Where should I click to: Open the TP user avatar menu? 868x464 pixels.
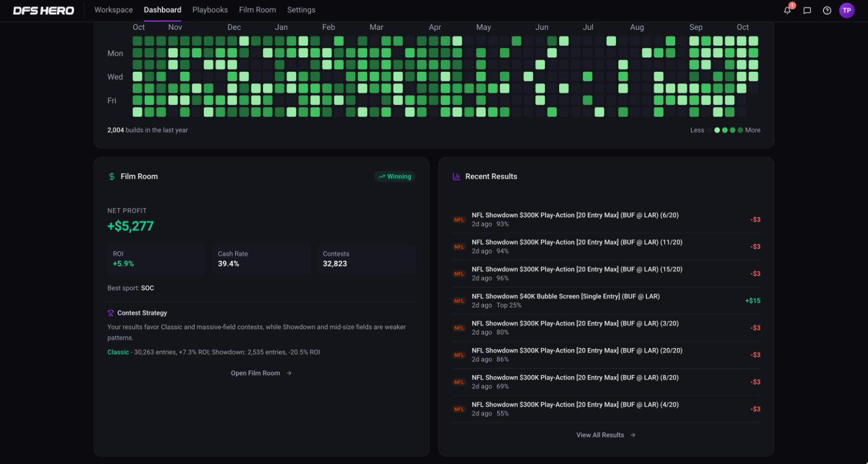847,10
